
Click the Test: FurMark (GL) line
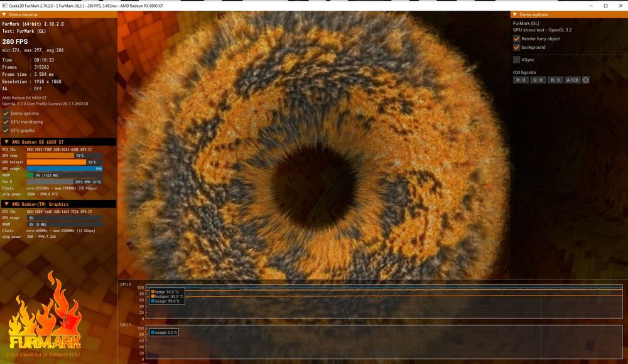coord(24,31)
